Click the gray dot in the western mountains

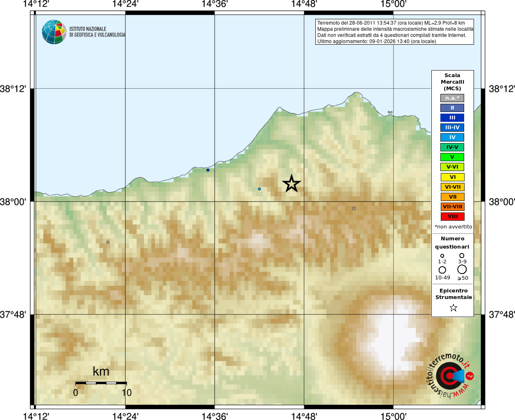pyautogui.click(x=108, y=242)
